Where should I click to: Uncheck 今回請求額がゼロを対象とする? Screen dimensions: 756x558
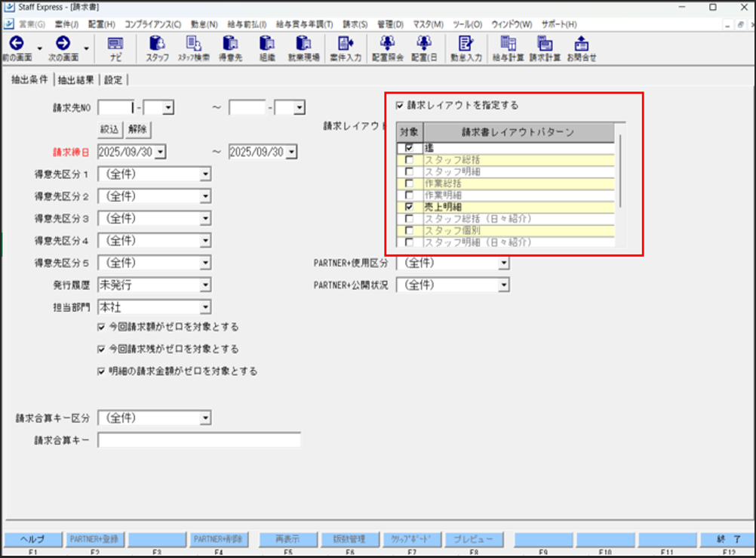coord(102,327)
